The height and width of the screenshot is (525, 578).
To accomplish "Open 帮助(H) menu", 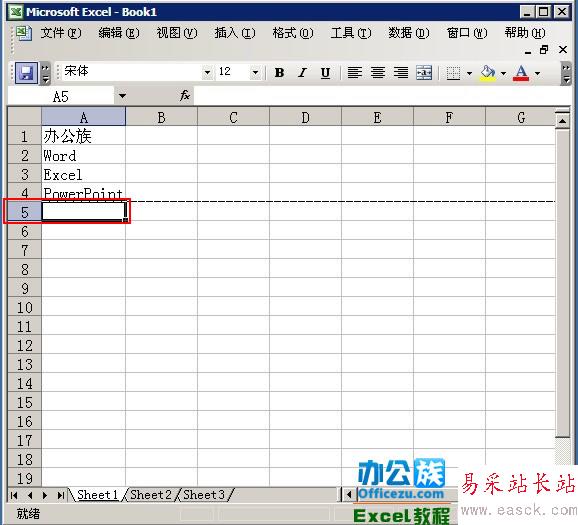I will (x=525, y=33).
